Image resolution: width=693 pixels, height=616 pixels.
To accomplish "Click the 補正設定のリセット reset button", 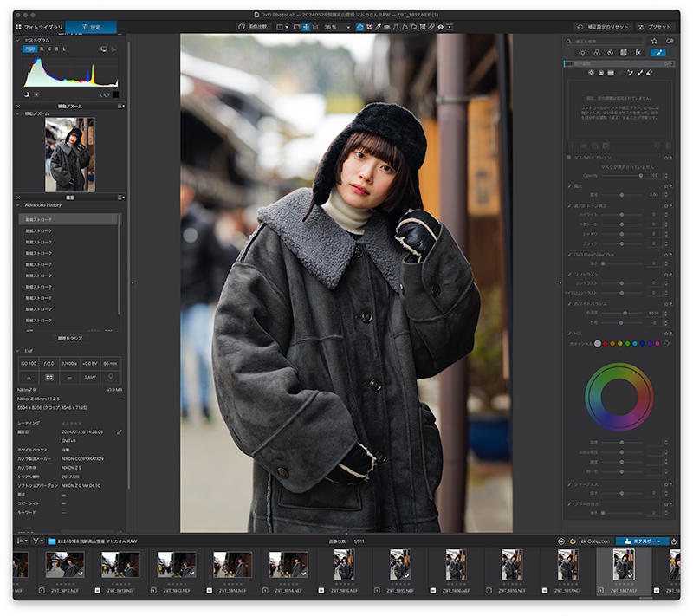I will click(x=603, y=27).
